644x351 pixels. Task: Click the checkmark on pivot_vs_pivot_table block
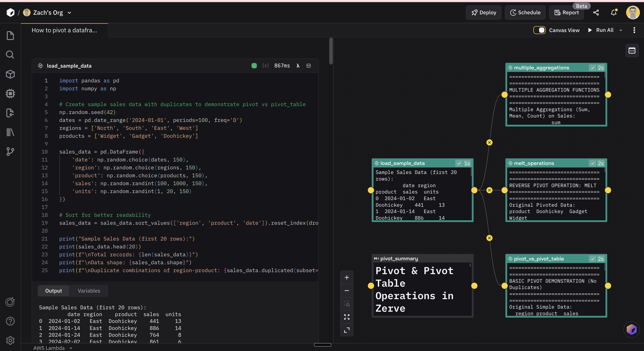593,259
